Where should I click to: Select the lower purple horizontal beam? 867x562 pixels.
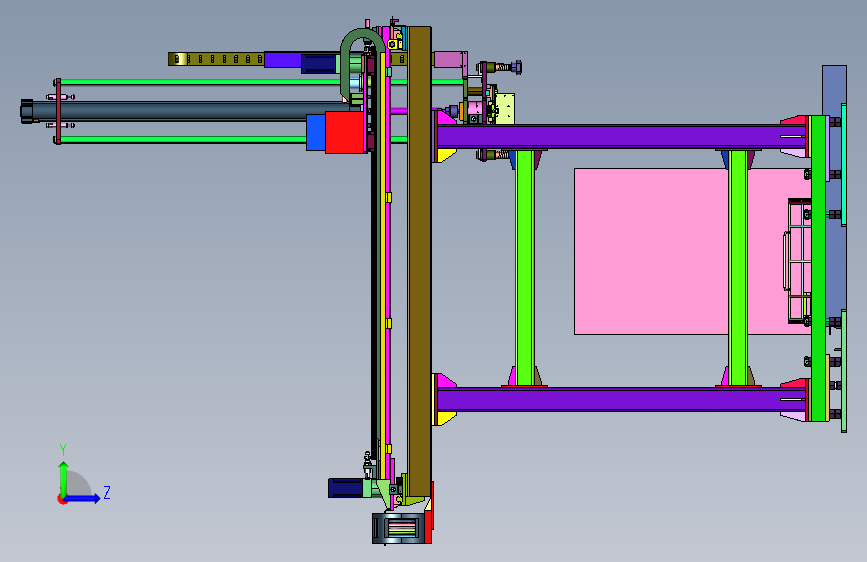coord(621,399)
